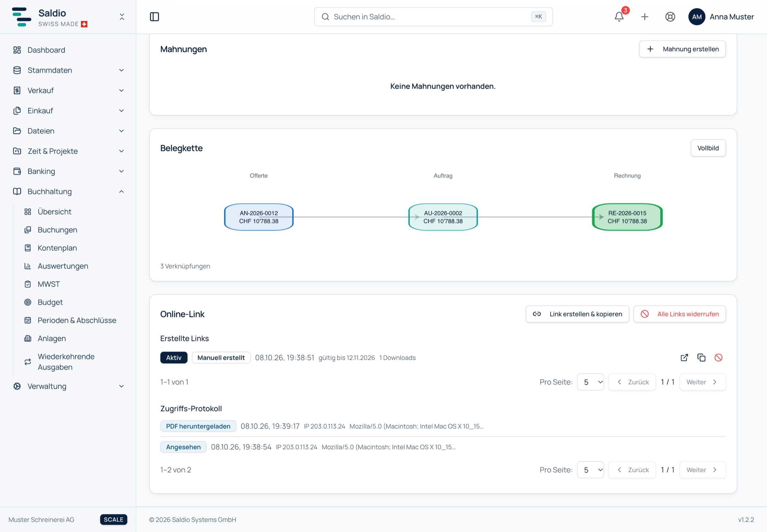Open the notifications bell
The height and width of the screenshot is (532, 767).
click(x=619, y=17)
